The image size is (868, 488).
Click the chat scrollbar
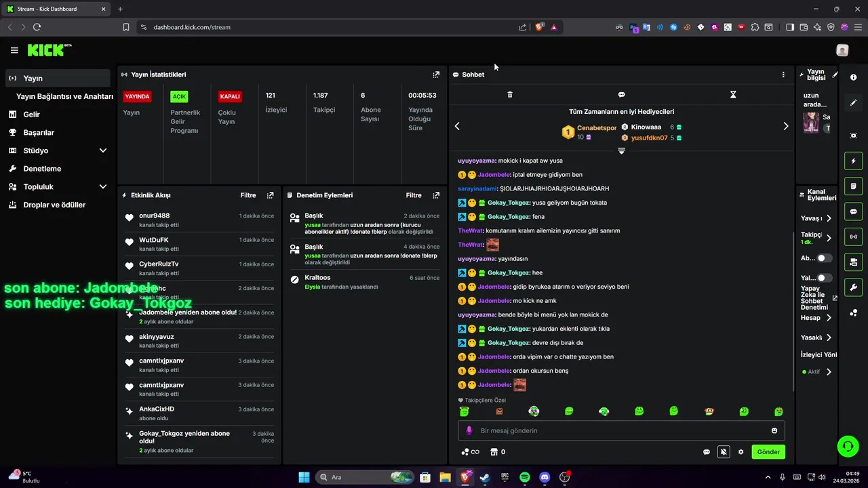point(793,310)
